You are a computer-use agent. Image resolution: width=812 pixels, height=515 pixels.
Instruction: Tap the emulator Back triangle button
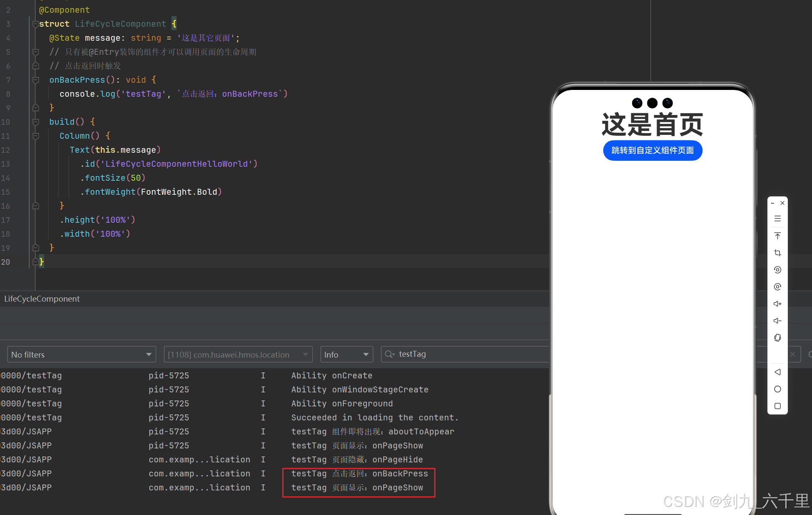click(778, 372)
